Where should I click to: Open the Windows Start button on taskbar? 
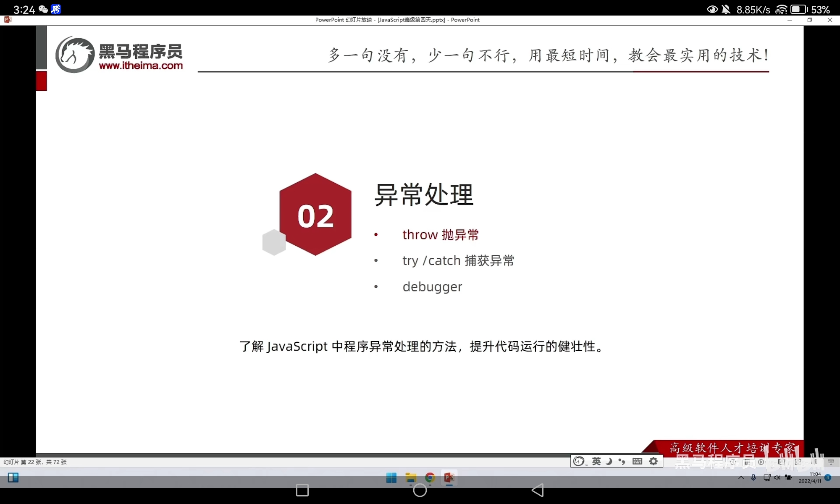(391, 478)
